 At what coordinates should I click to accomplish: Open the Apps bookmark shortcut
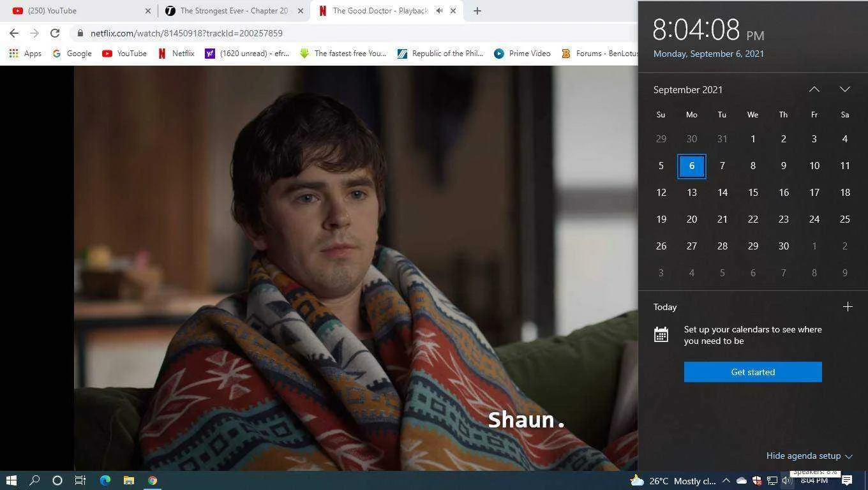pos(26,54)
